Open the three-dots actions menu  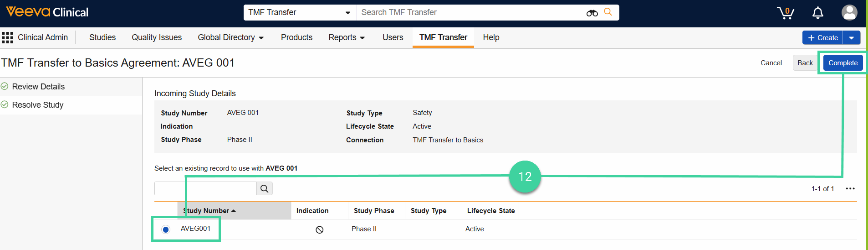pyautogui.click(x=850, y=188)
